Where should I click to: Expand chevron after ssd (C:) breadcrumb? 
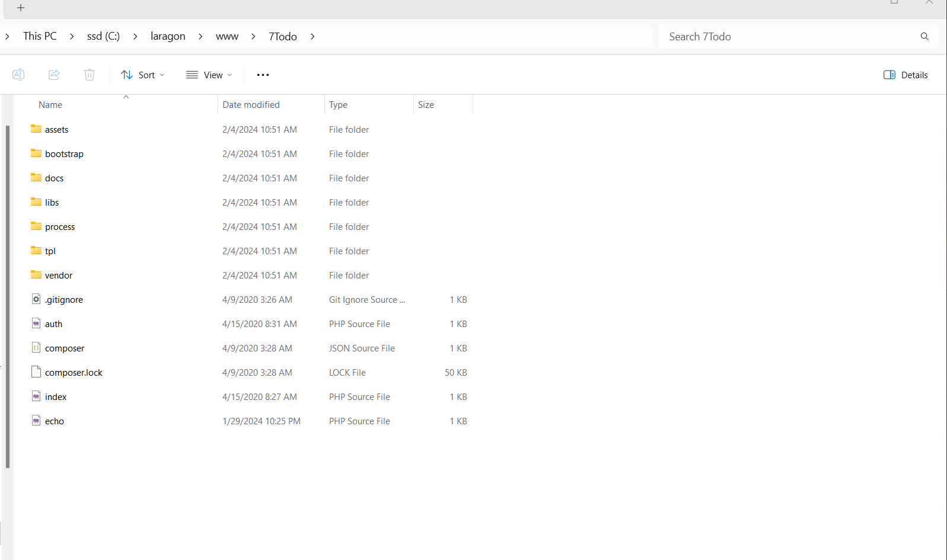(x=135, y=37)
